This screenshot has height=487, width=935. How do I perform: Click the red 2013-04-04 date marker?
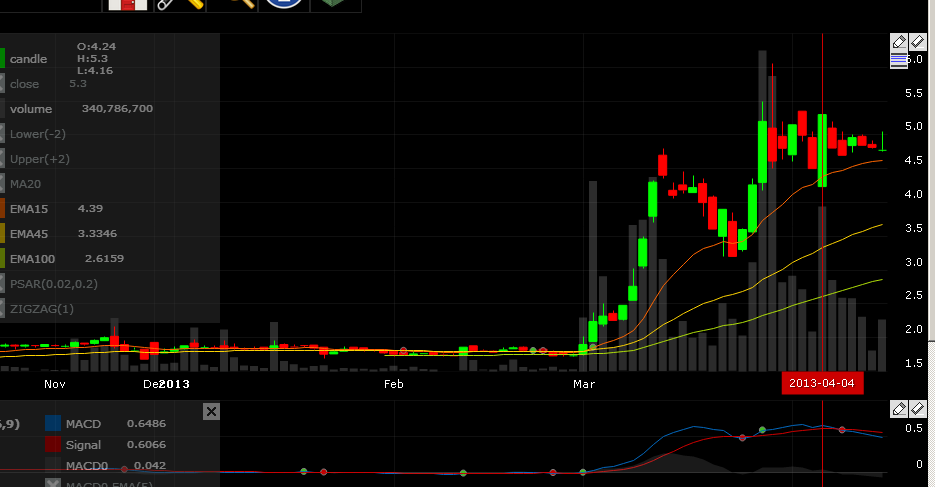click(822, 383)
